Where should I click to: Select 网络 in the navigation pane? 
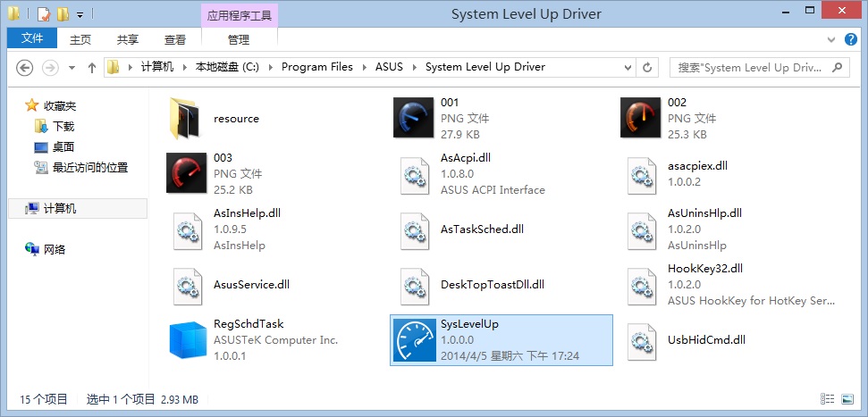(x=55, y=250)
